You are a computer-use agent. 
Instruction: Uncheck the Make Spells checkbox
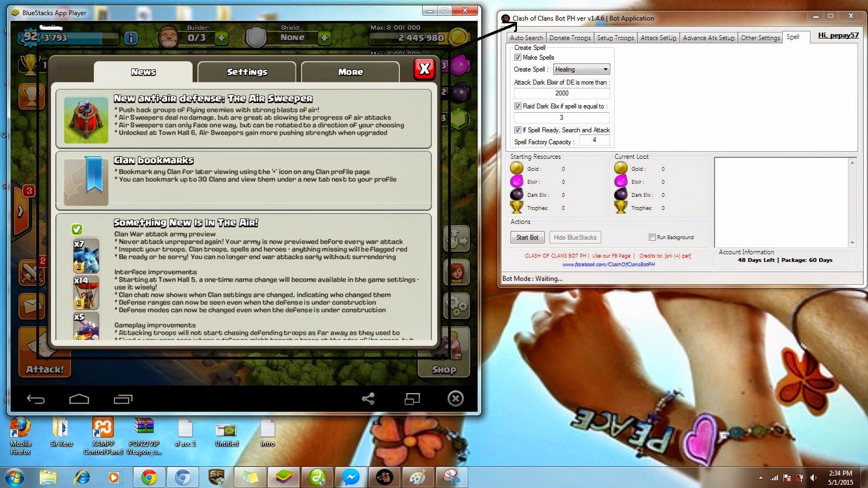[x=518, y=57]
